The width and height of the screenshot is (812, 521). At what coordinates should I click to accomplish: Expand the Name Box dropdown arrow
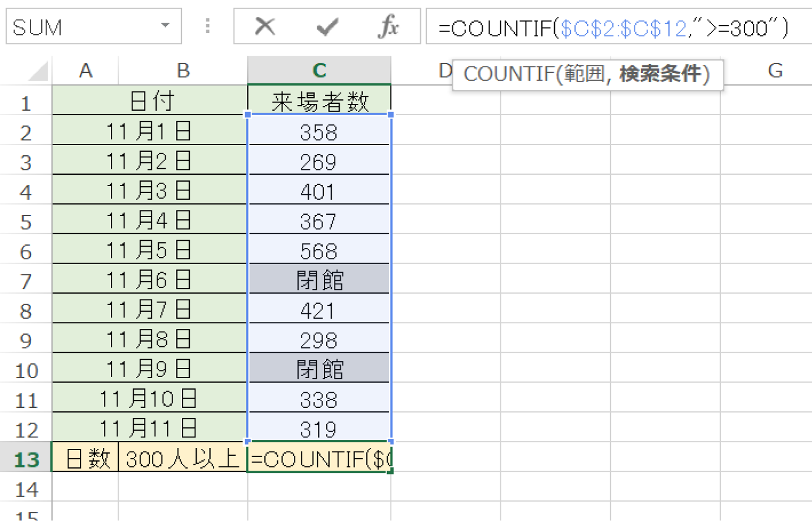(x=166, y=25)
